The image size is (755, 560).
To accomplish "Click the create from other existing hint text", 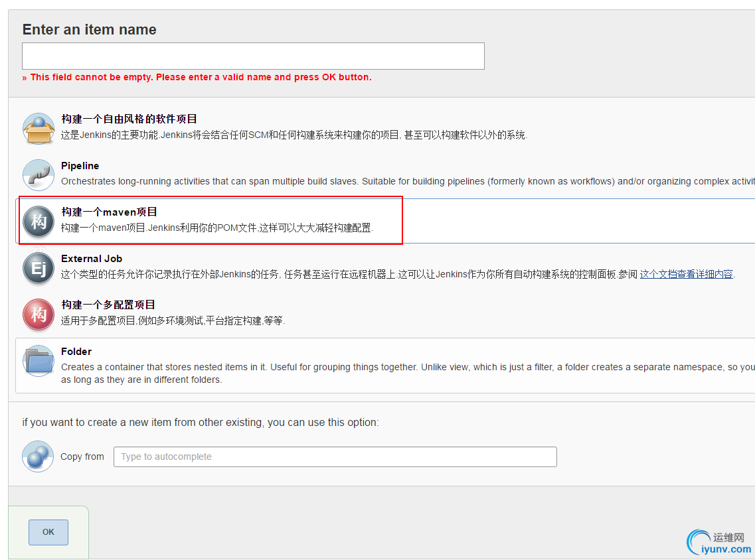I will pos(201,423).
